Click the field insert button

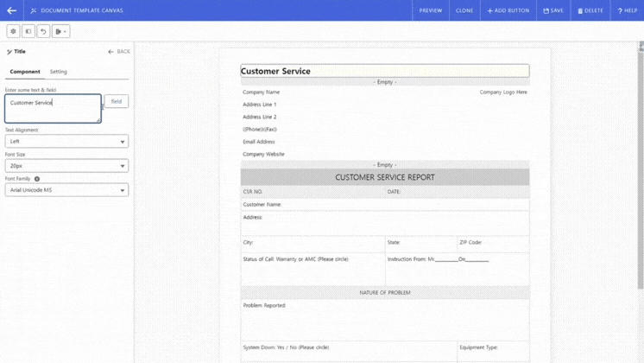tap(117, 101)
